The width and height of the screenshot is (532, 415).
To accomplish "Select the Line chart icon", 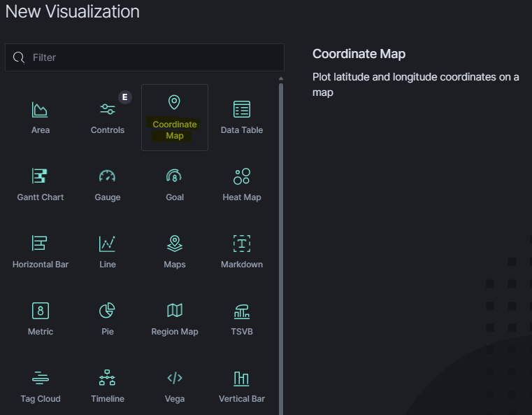I will tap(108, 244).
